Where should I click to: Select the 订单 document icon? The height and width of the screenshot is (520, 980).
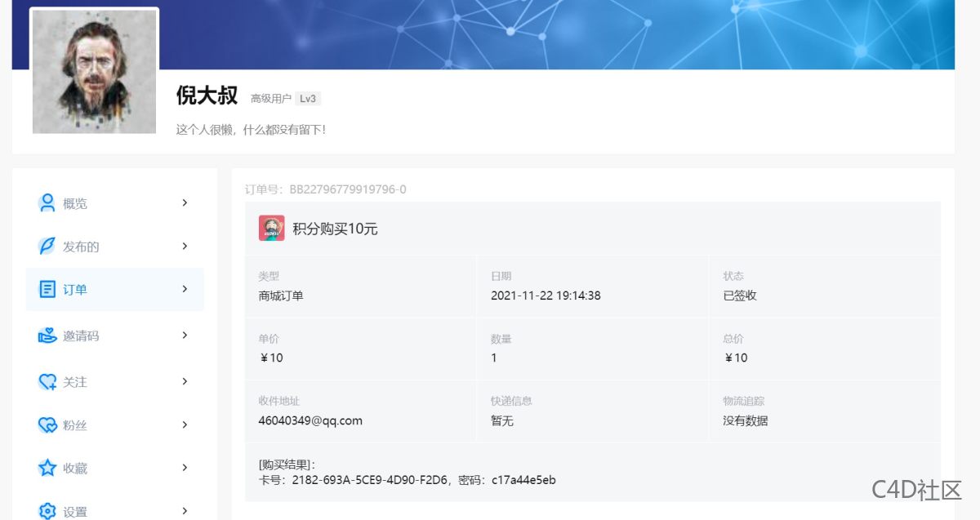[47, 289]
